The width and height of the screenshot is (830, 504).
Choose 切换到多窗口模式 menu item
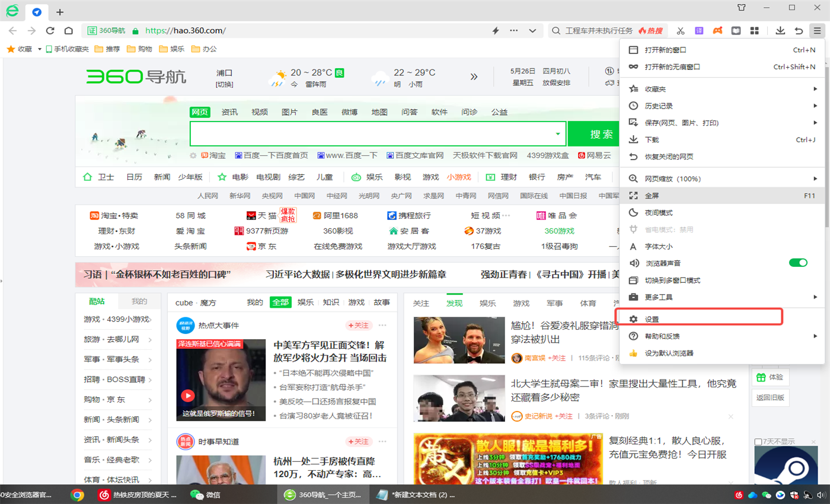pyautogui.click(x=722, y=280)
